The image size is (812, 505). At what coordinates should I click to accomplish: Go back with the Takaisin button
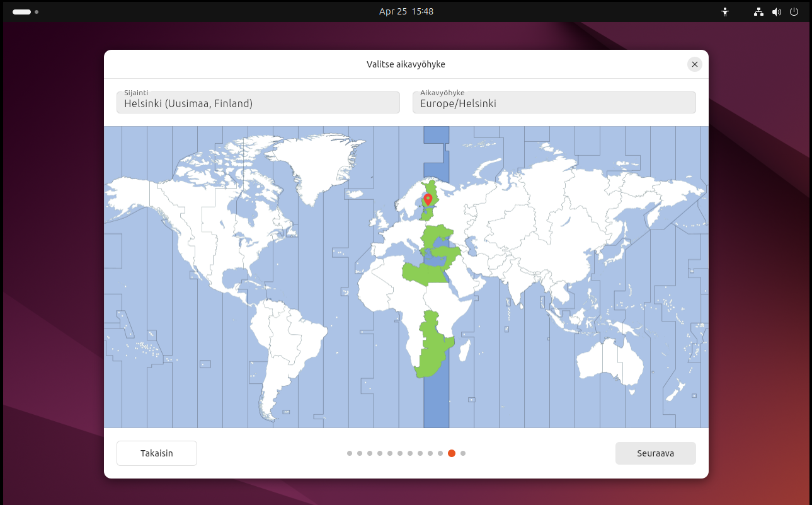point(157,453)
